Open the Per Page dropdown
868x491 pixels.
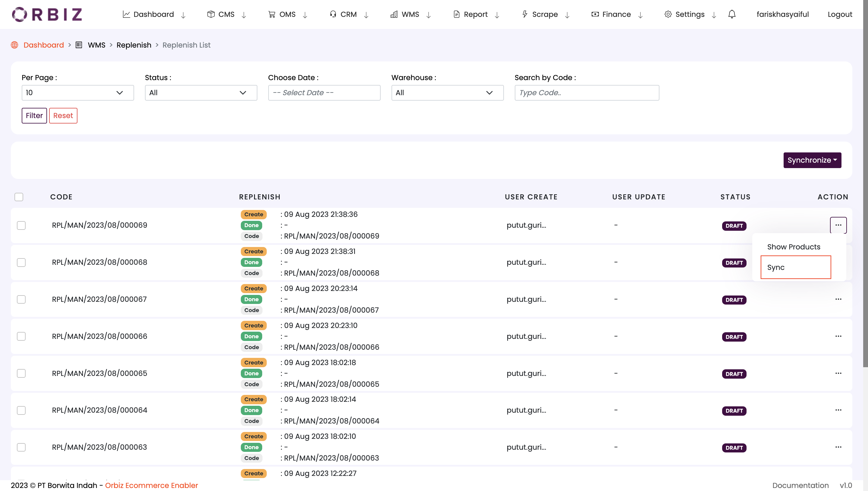coord(77,93)
